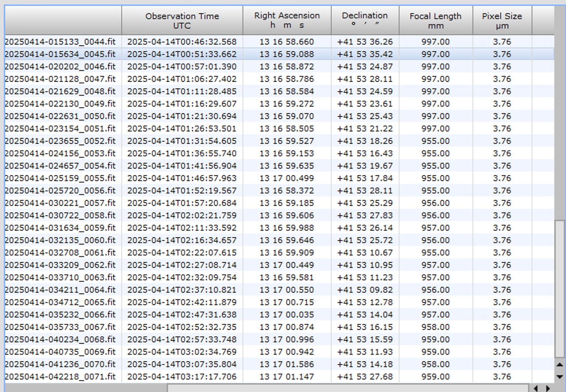The width and height of the screenshot is (566, 392).
Task: Click the horizontal scrollbar thumb
Action: [x=348, y=388]
